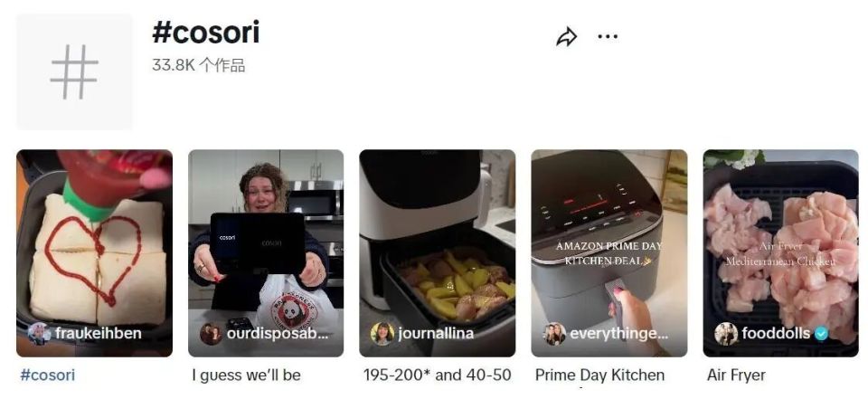Image resolution: width=868 pixels, height=399 pixels.
Task: Play the woman holding Cosori box video
Action: [x=266, y=253]
